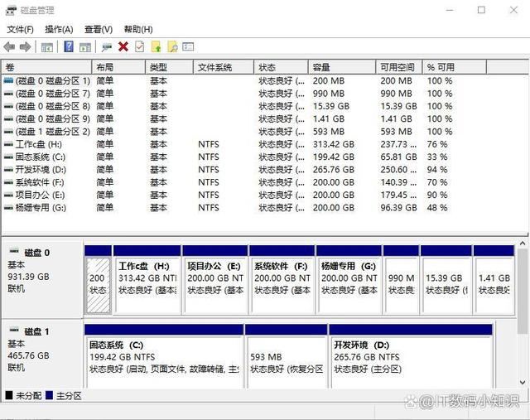Select the 1.41 GB partition block
The height and width of the screenshot is (420, 530).
click(x=494, y=280)
